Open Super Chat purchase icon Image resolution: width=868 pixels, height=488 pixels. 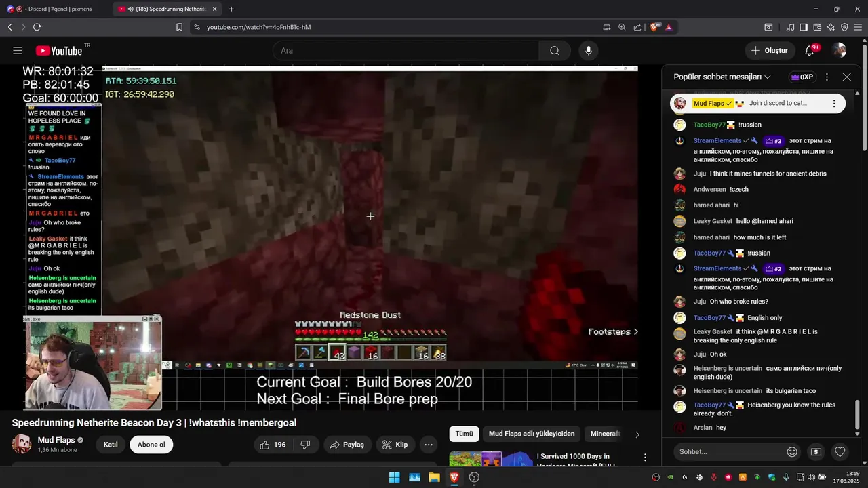[x=816, y=452]
